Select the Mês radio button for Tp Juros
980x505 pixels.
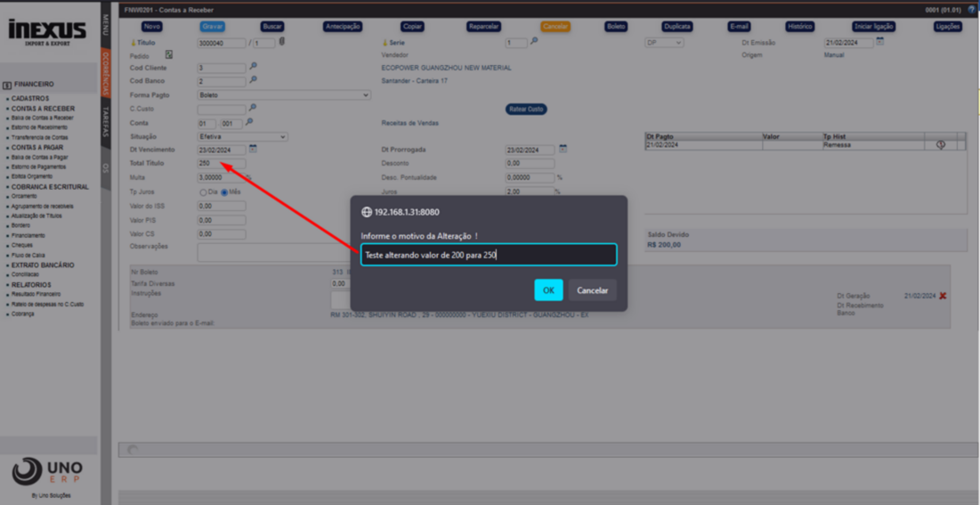[224, 191]
